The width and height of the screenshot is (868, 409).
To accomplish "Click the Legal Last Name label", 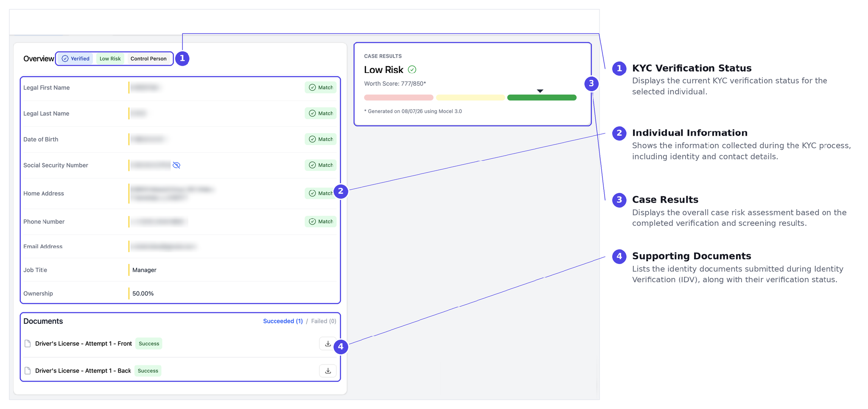I will click(x=46, y=113).
